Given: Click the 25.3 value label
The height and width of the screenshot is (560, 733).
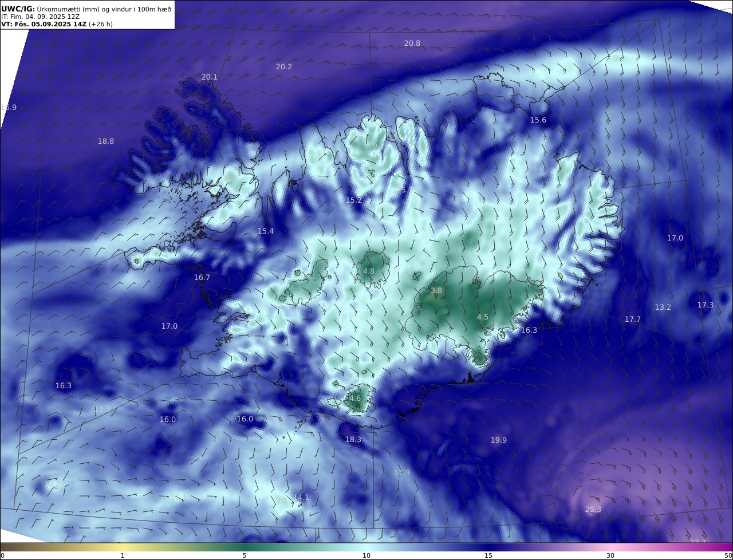Looking at the screenshot, I should [x=593, y=509].
